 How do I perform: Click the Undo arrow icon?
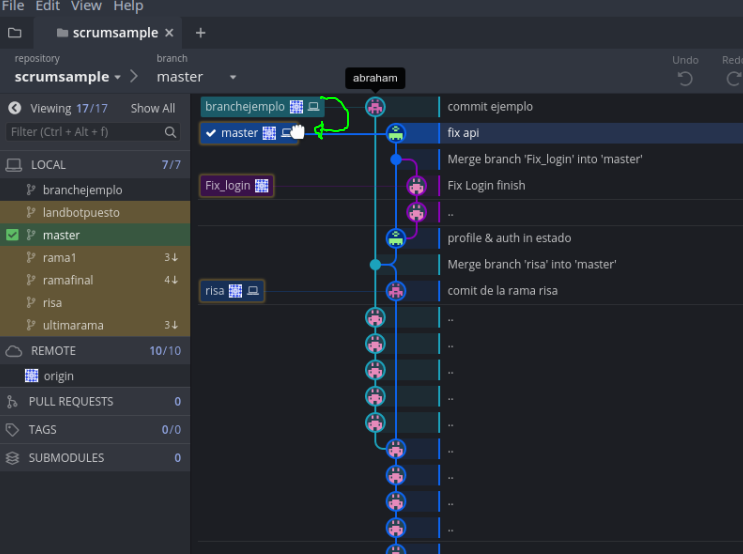pyautogui.click(x=685, y=78)
